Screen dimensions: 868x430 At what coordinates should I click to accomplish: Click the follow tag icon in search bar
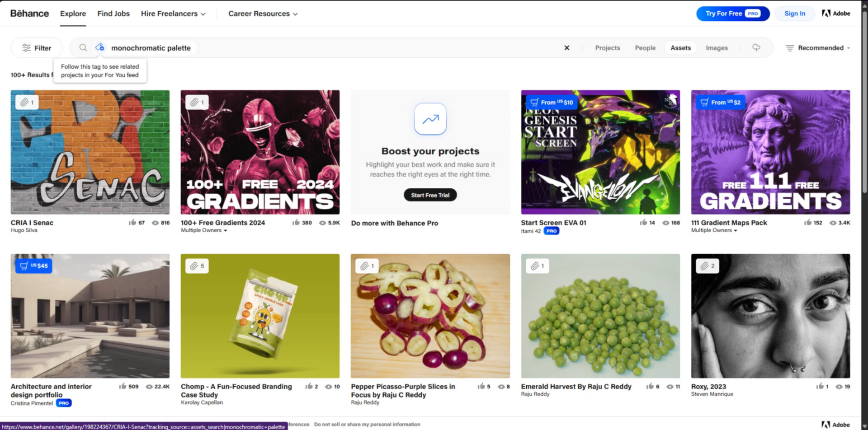(100, 47)
